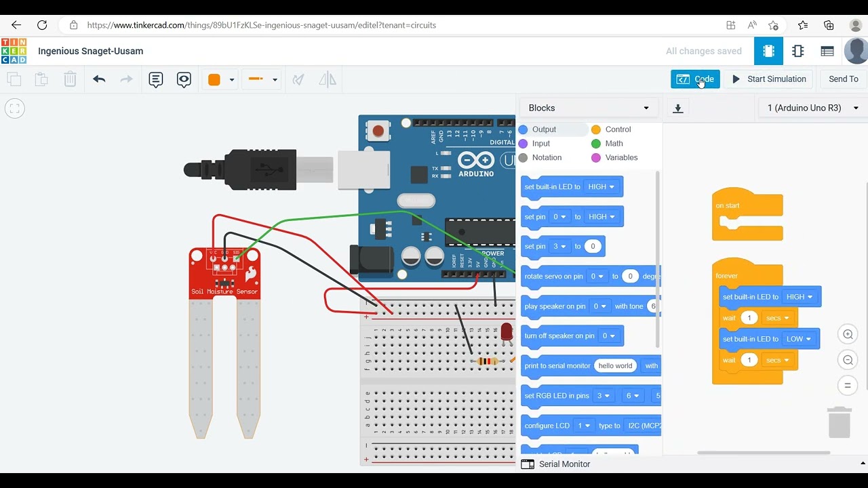
Task: Click Start Simulation button
Action: point(769,79)
